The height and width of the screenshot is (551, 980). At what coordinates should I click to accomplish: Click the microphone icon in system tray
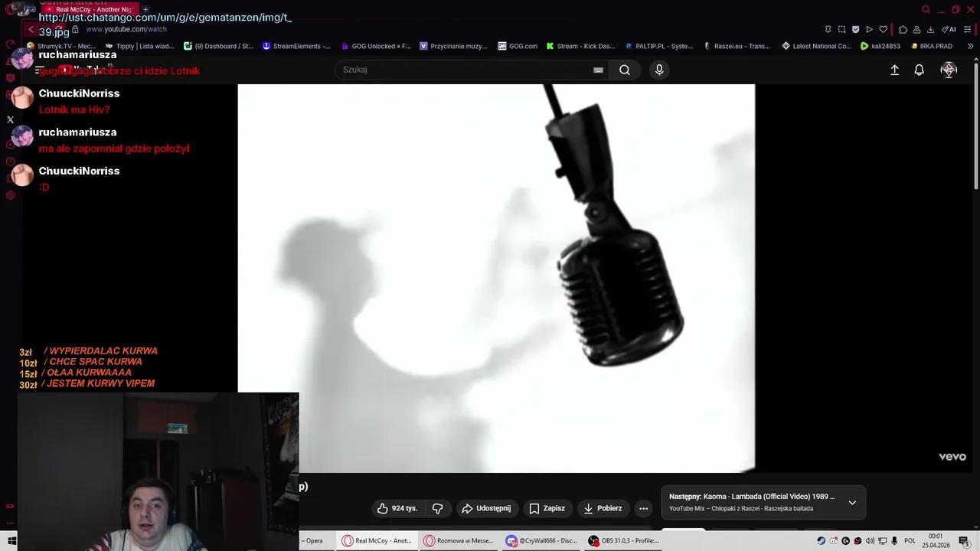click(894, 540)
